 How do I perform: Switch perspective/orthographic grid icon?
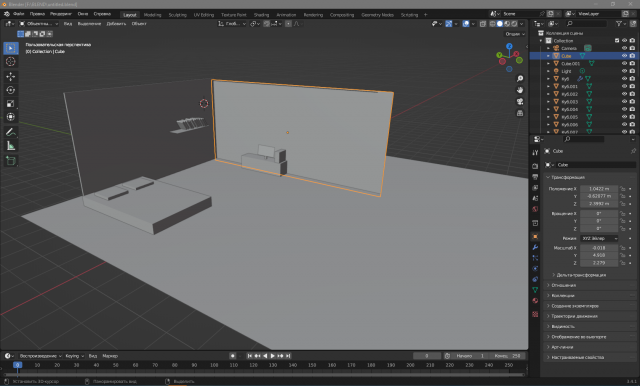[x=520, y=113]
